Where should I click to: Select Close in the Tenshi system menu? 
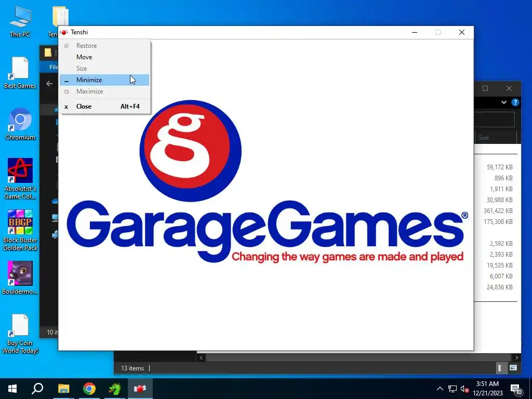click(x=104, y=106)
